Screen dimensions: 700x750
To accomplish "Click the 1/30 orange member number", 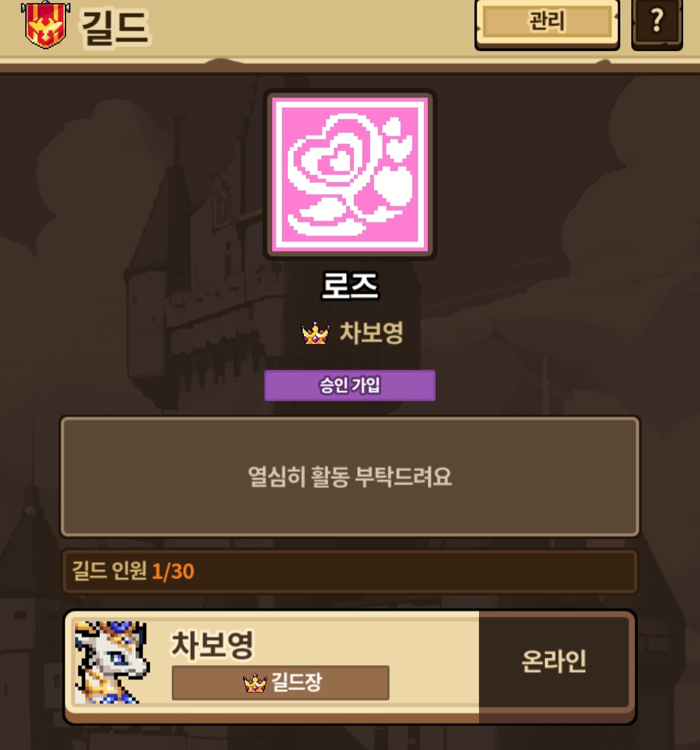I will tap(173, 571).
